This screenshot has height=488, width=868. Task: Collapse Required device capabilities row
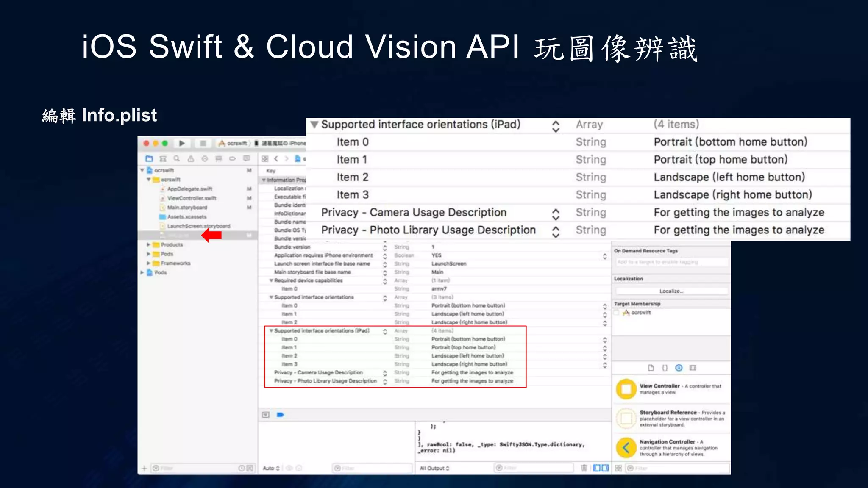[x=271, y=280]
